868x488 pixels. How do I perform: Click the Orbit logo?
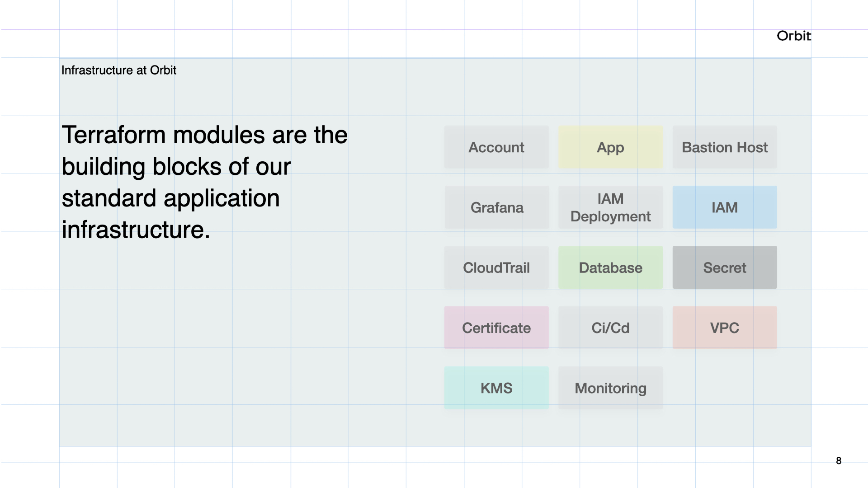(x=793, y=36)
